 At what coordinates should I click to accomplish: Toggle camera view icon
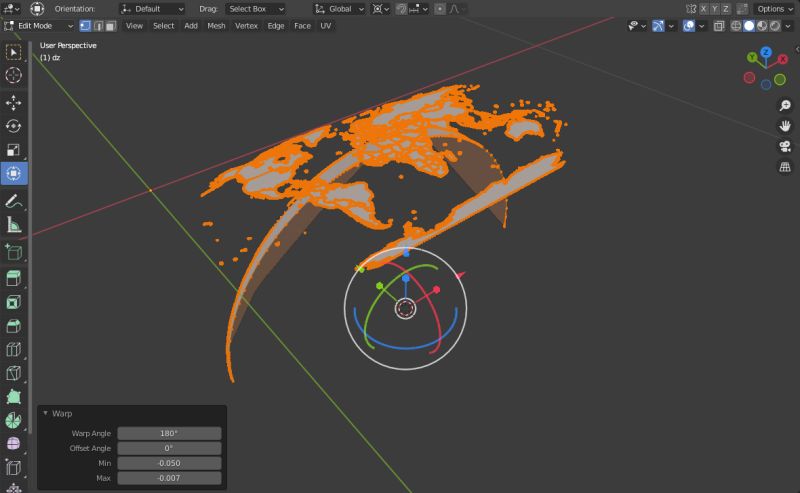click(785, 146)
